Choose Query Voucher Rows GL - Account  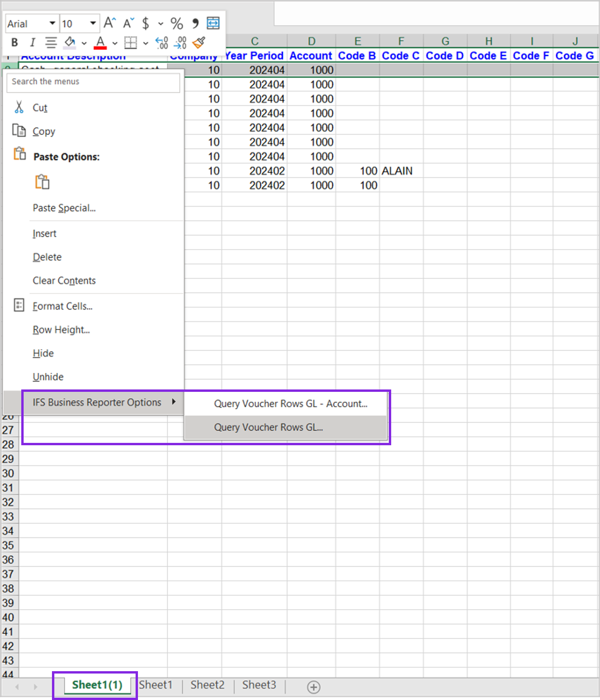pyautogui.click(x=290, y=404)
